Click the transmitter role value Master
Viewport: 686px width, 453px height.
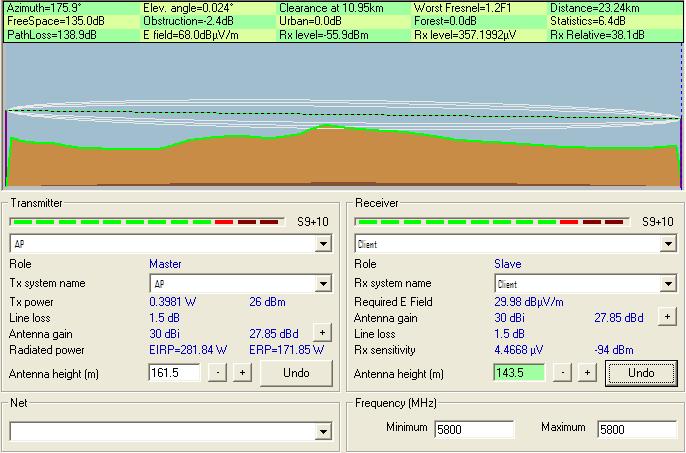pos(165,264)
